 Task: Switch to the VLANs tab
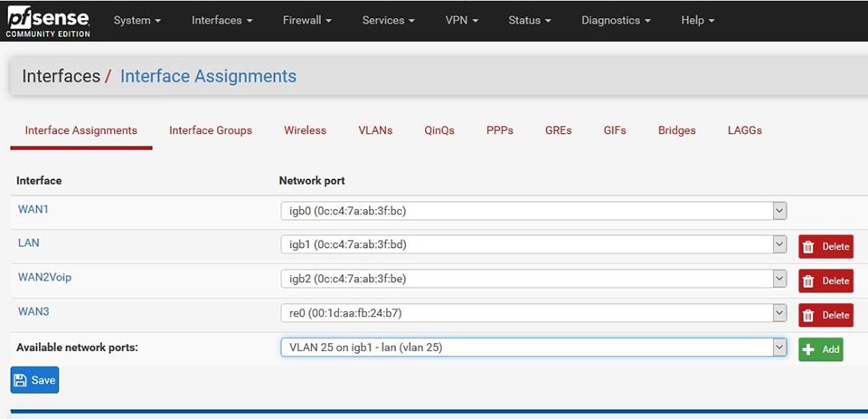click(x=375, y=130)
